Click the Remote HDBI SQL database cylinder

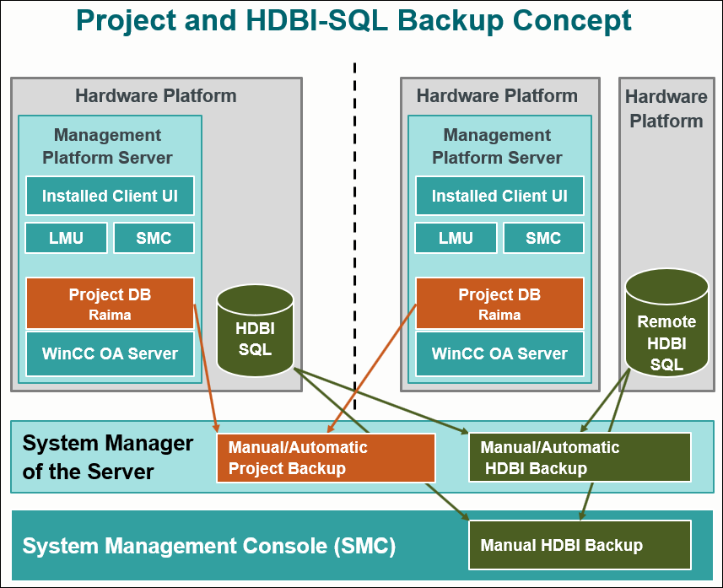tap(666, 324)
